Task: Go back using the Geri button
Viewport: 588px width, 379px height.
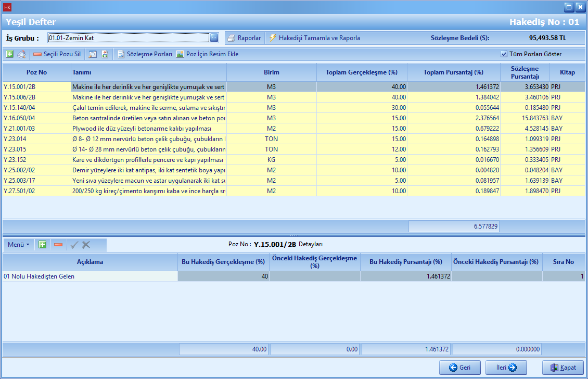Action: coord(459,368)
